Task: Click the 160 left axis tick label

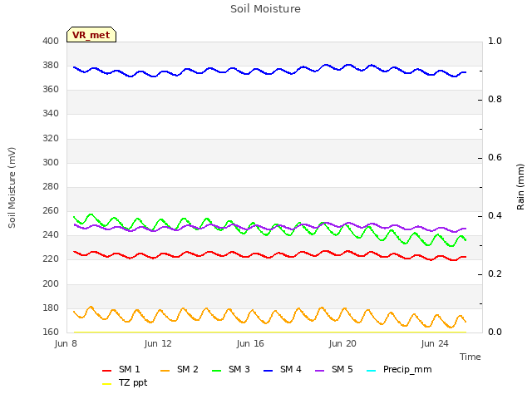Action: (x=51, y=332)
